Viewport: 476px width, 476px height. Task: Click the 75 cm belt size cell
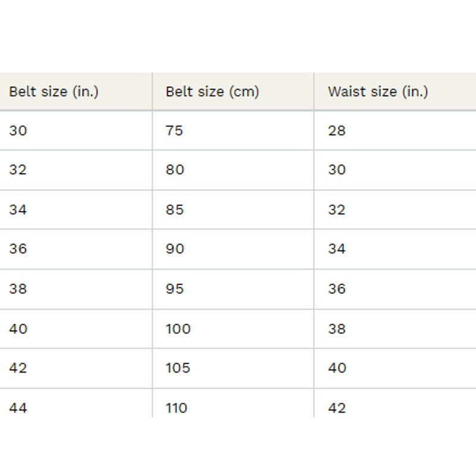pyautogui.click(x=174, y=130)
